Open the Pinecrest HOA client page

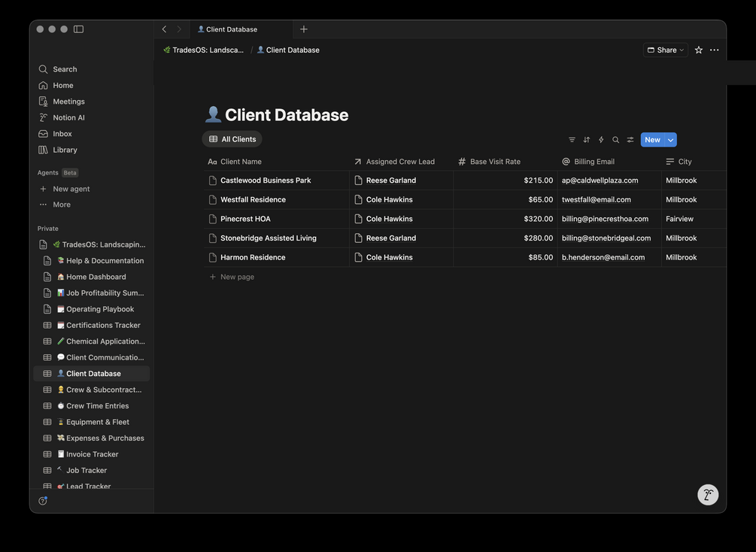coord(245,219)
